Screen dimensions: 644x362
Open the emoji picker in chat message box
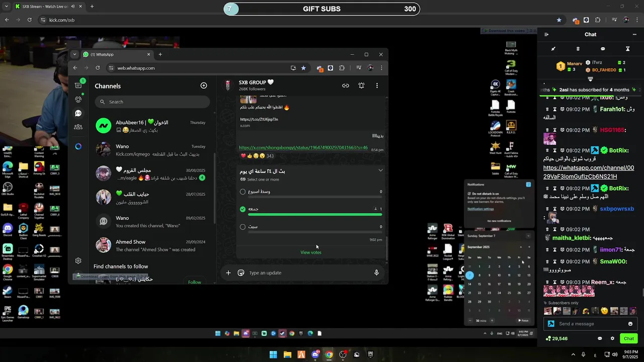630,324
